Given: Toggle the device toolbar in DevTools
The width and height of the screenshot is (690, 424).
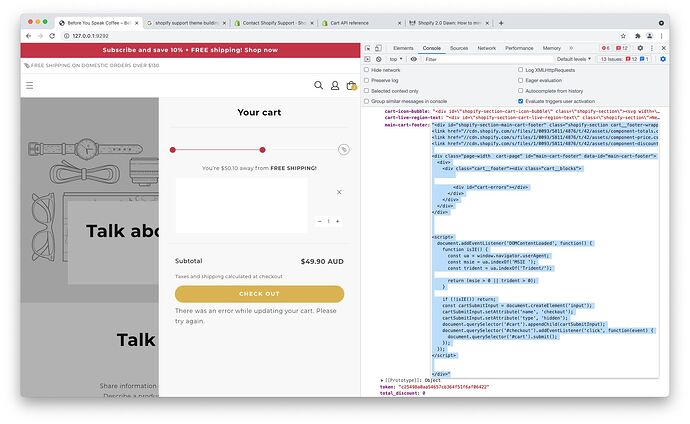Looking at the screenshot, I should (378, 48).
